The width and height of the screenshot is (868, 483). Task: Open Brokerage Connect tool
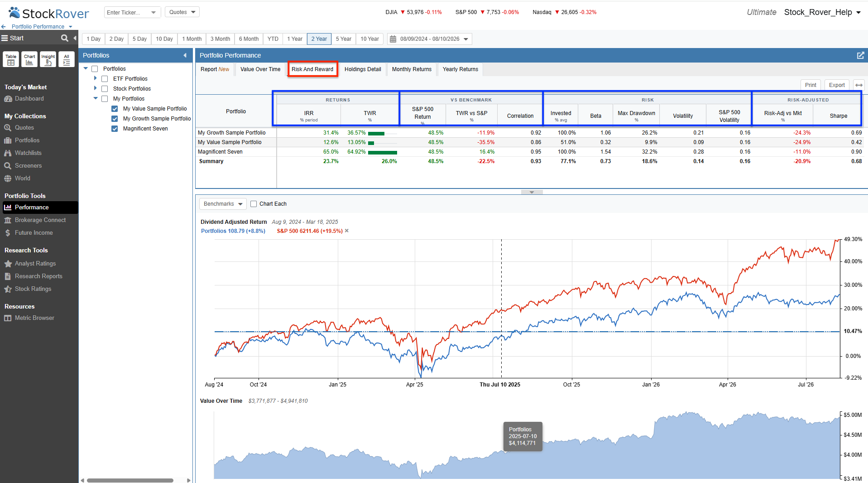[x=40, y=220]
